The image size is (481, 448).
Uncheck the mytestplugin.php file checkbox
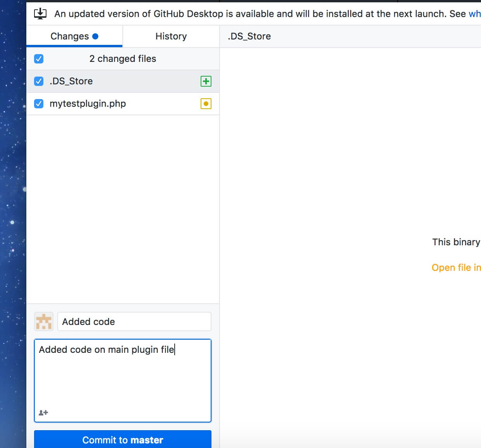pos(39,104)
